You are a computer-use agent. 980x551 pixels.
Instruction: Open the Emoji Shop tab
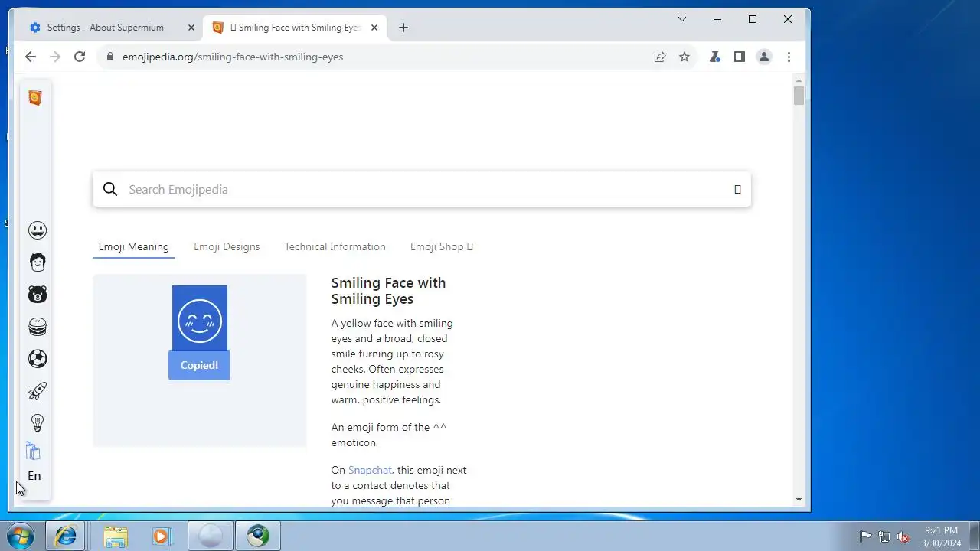coord(442,246)
